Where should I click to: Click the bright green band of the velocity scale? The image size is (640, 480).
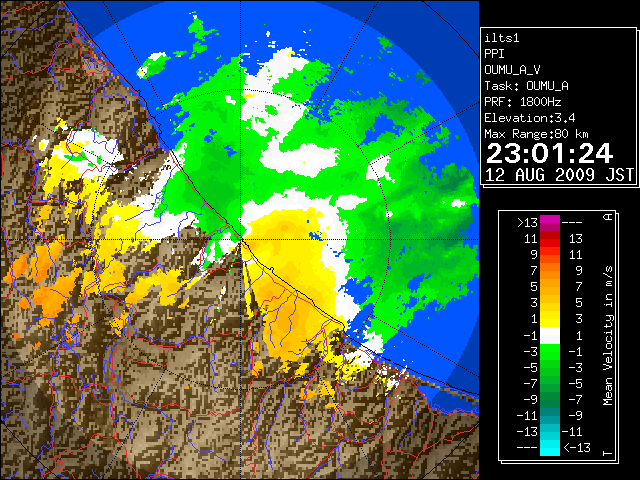click(550, 351)
